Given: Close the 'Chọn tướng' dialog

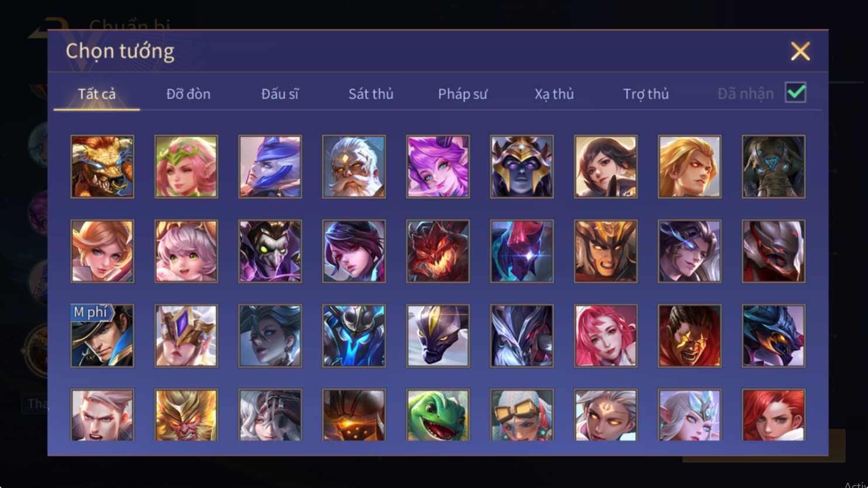Looking at the screenshot, I should pyautogui.click(x=800, y=51).
